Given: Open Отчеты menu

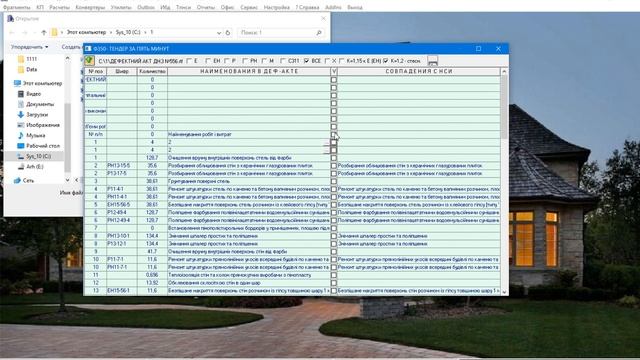Looking at the screenshot, I should (206, 7).
